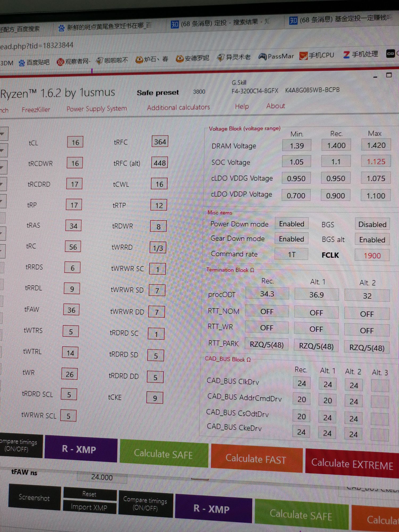The width and height of the screenshot is (399, 532).
Task: Expand the dropdown left of tCL row
Action: coord(3,134)
